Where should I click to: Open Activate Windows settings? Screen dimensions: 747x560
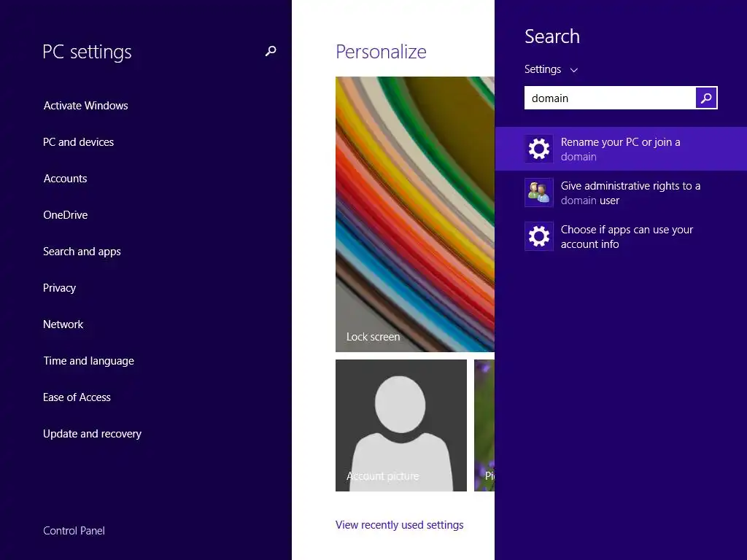(86, 106)
